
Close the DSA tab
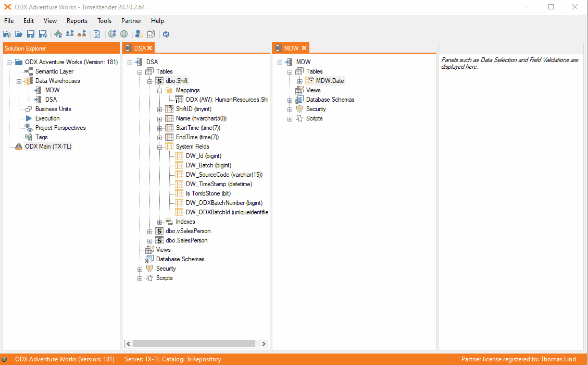tap(149, 48)
